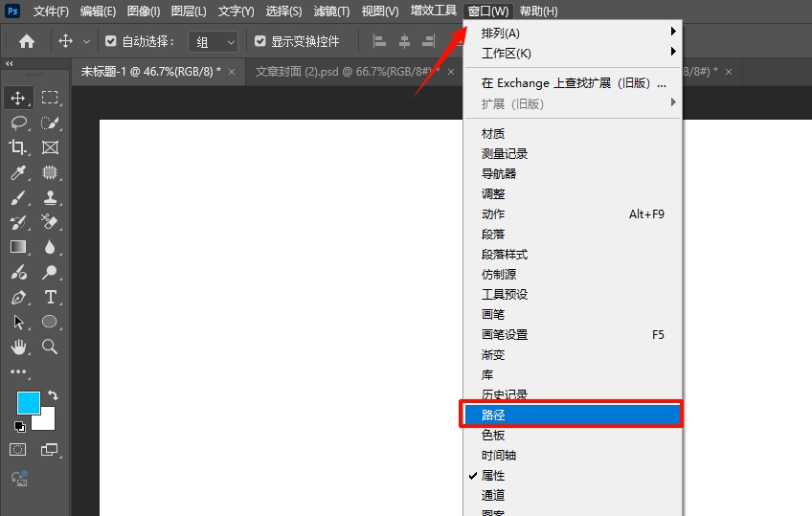This screenshot has width=812, height=516.
Task: Select the Move tool in toolbox
Action: point(18,98)
